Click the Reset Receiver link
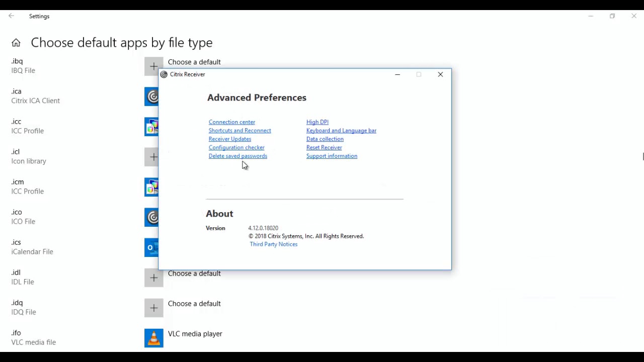Viewport: 644px width, 362px height. (324, 148)
